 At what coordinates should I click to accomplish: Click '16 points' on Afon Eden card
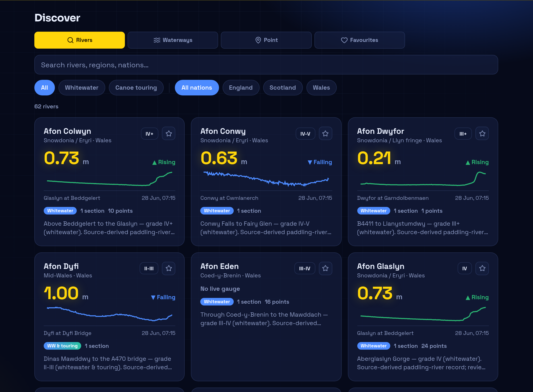coord(277,302)
